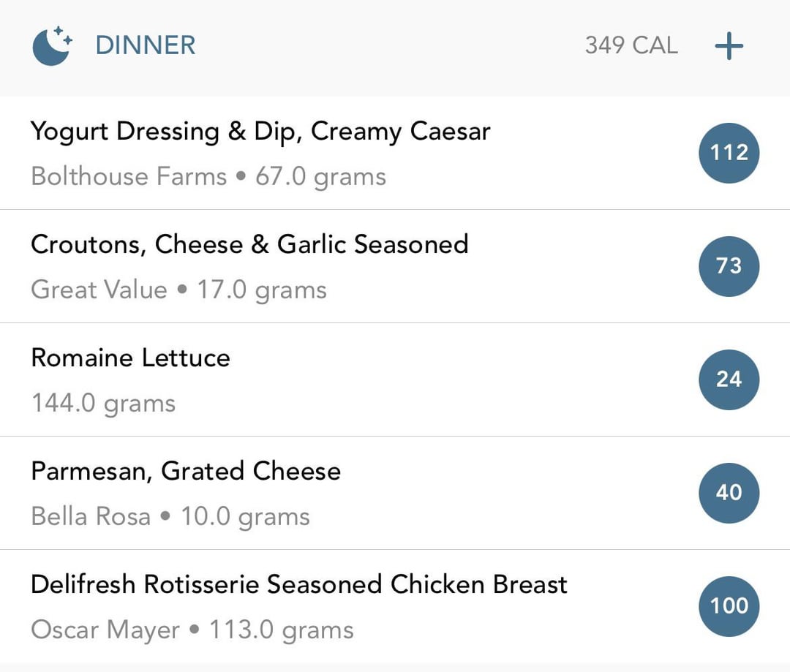Image resolution: width=790 pixels, height=672 pixels.
Task: Tap Bella Rosa 10.0 grams serving text
Action: [170, 517]
